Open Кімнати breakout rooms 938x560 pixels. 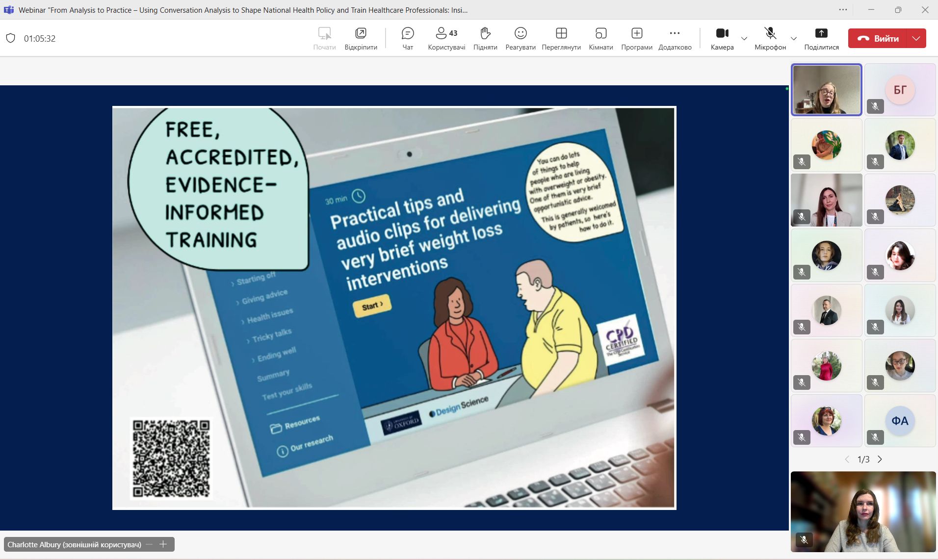point(600,38)
